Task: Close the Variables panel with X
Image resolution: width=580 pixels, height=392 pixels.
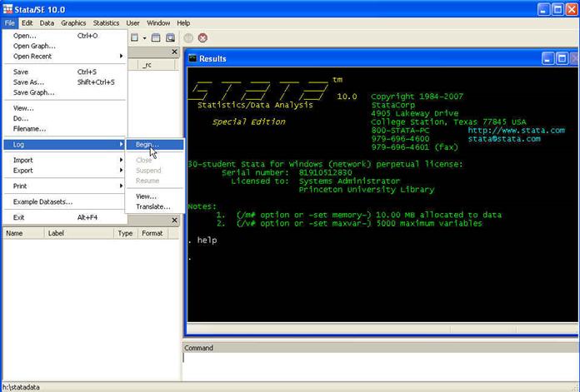Action: click(x=175, y=220)
